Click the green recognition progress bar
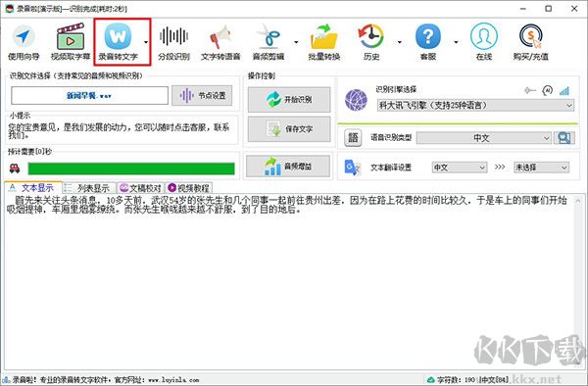This screenshot has height=386, width=588. click(x=131, y=169)
